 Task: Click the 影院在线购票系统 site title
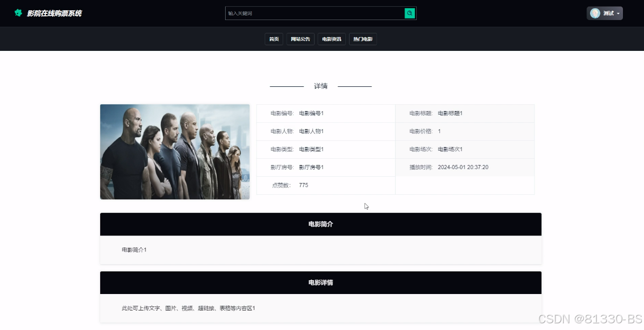(x=54, y=13)
